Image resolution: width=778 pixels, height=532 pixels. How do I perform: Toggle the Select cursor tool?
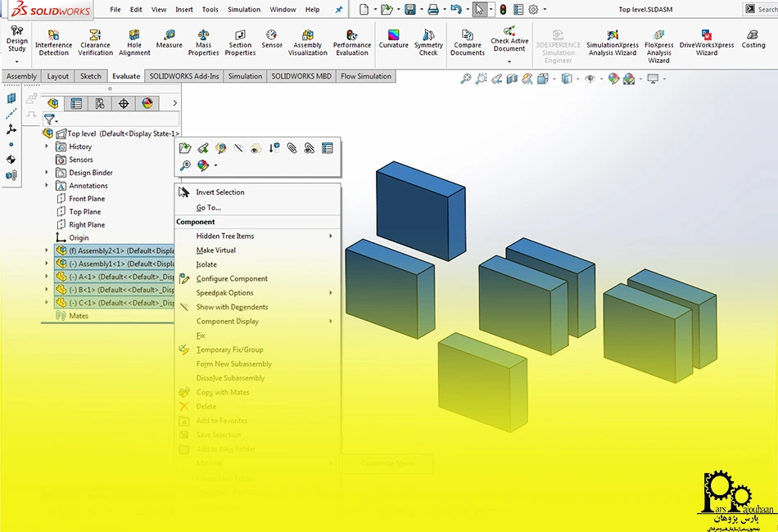pos(479,10)
